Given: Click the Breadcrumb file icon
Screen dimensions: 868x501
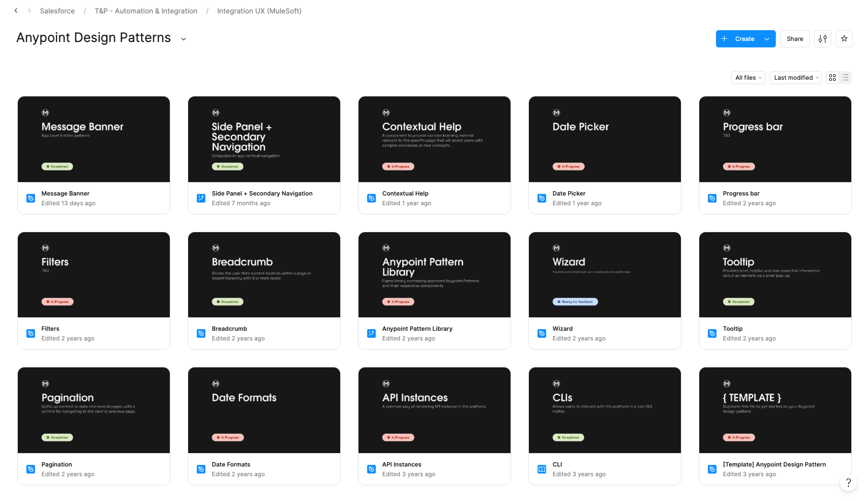Looking at the screenshot, I should coord(201,333).
